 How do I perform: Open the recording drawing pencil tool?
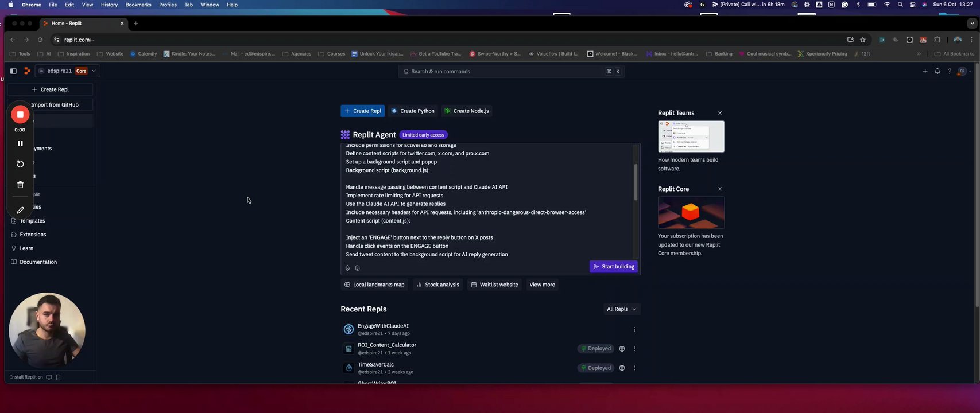[20, 211]
